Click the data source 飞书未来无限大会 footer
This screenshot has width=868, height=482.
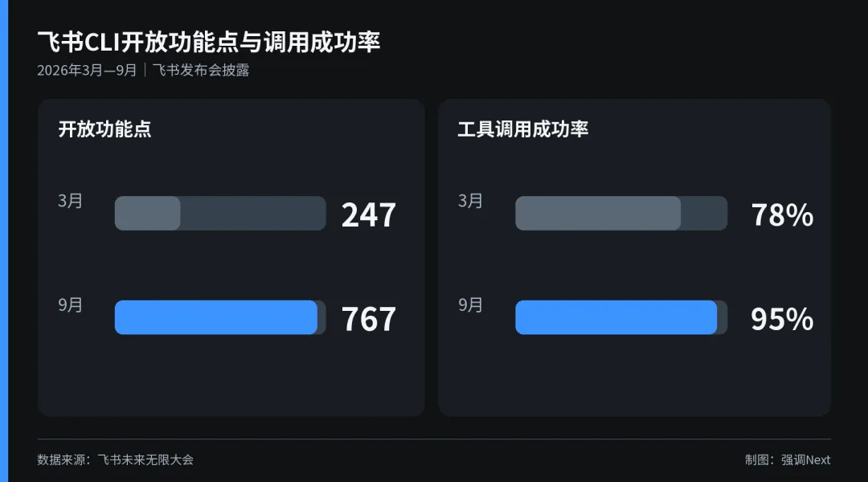point(115,460)
